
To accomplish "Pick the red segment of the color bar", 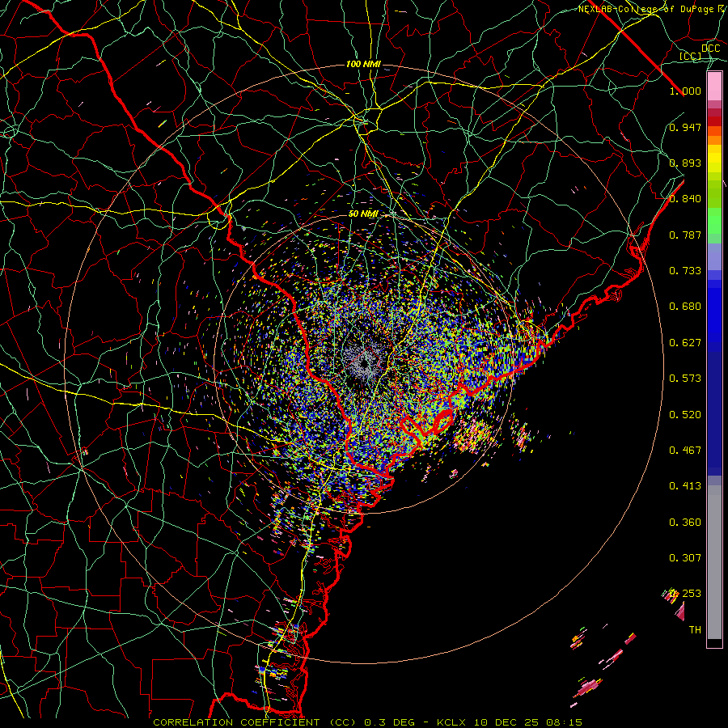I will tap(714, 121).
